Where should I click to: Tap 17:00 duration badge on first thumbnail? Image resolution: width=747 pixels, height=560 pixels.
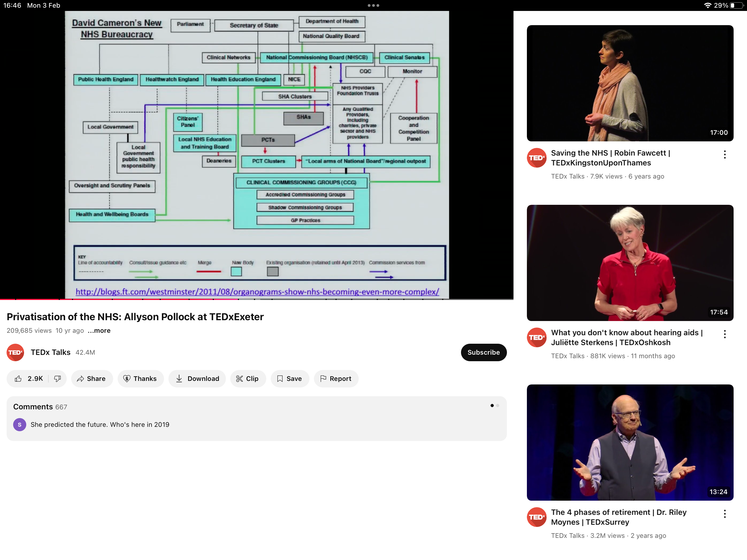[x=719, y=132]
